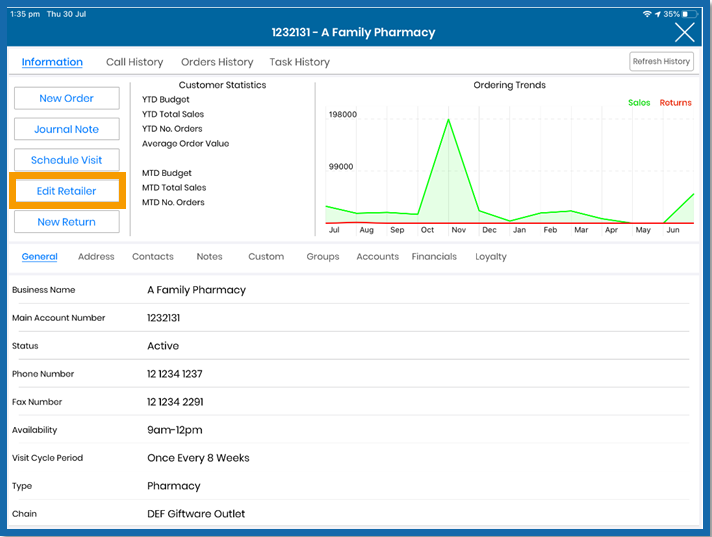Image resolution: width=712 pixels, height=537 pixels.
Task: Click the 99000 axis value
Action: [x=341, y=167]
